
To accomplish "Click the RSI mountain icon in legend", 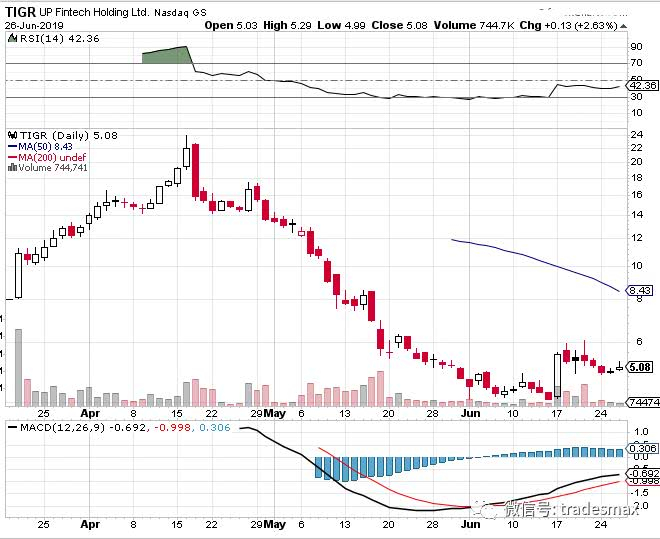I will pos(12,39).
